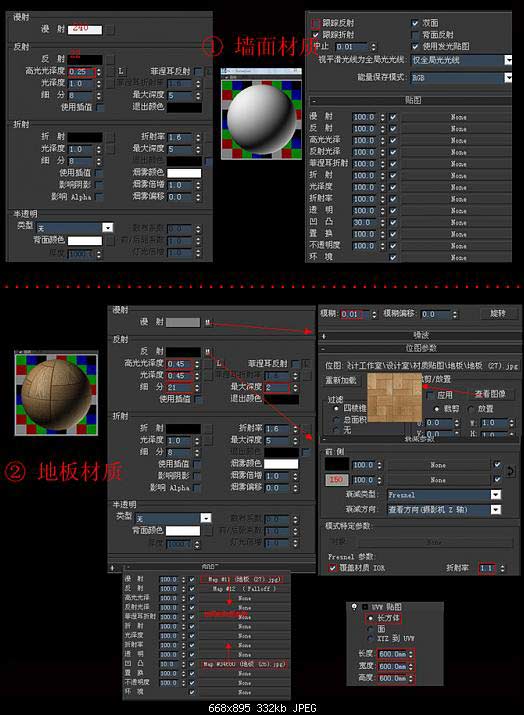Image resolution: width=524 pixels, height=715 pixels.
Task: Click refraction map slot button in floor material panel
Action: (208, 429)
